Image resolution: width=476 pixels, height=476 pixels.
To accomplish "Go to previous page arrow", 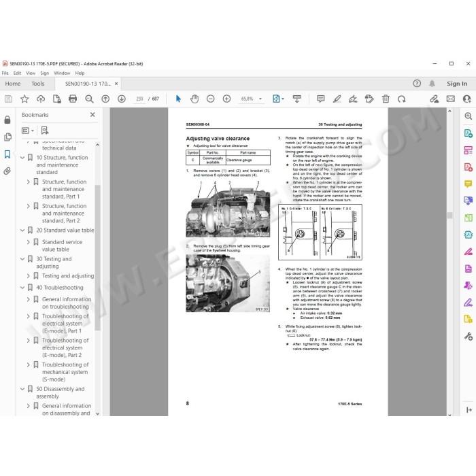I will (x=105, y=99).
